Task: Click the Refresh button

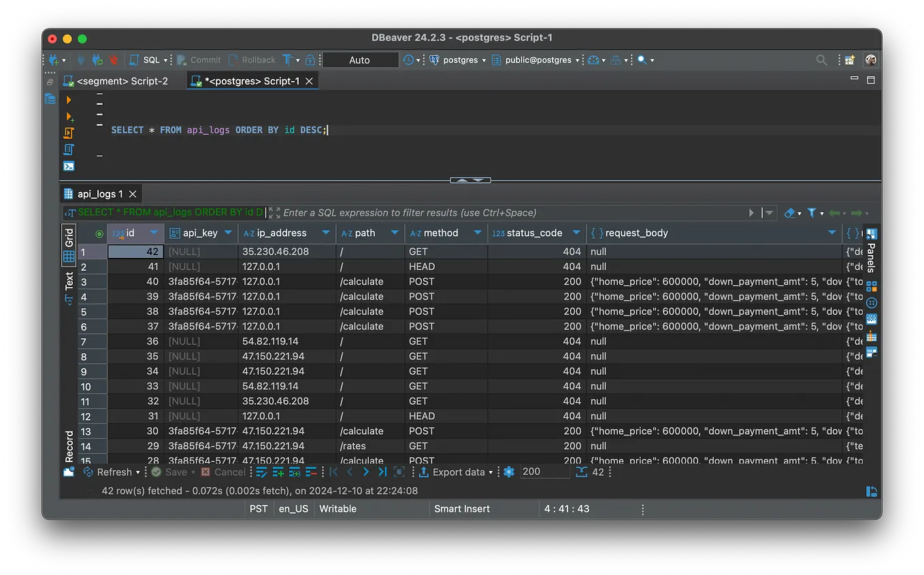Action: [114, 472]
